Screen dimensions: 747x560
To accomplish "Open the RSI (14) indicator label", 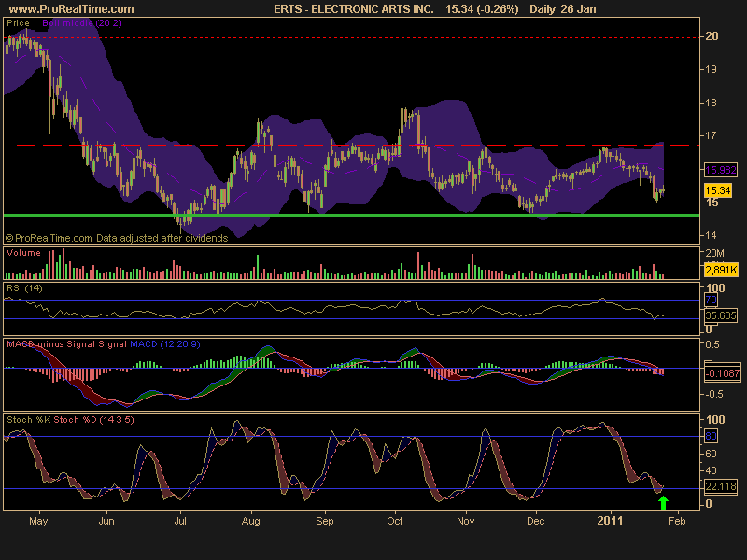I will click(25, 287).
